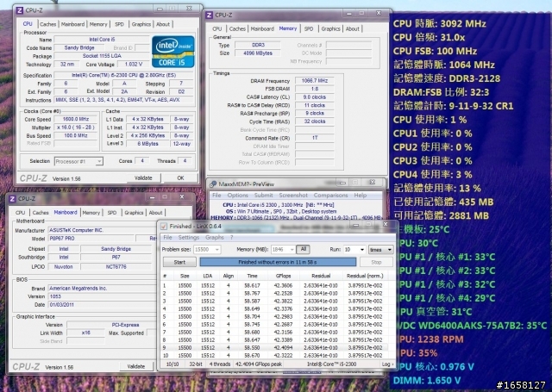
Task: Click the 'WDC WD6400AAKS-75A7B2: 35°C' gadget line
Action: (472, 326)
